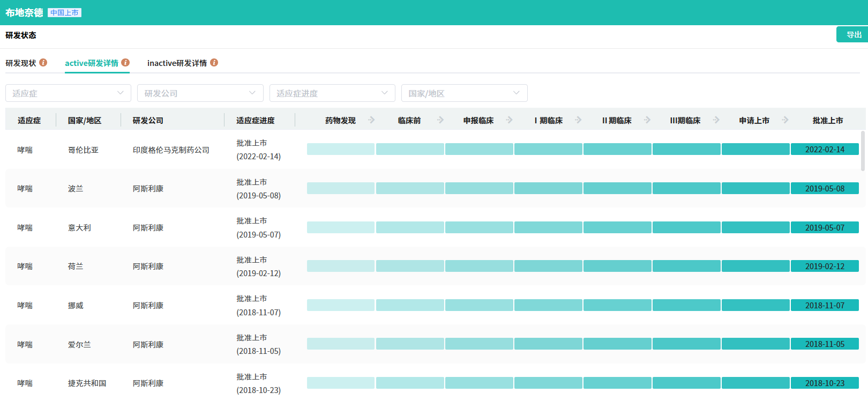Click arrow icon after III期临床 header
This screenshot has width=868, height=400.
coord(716,120)
